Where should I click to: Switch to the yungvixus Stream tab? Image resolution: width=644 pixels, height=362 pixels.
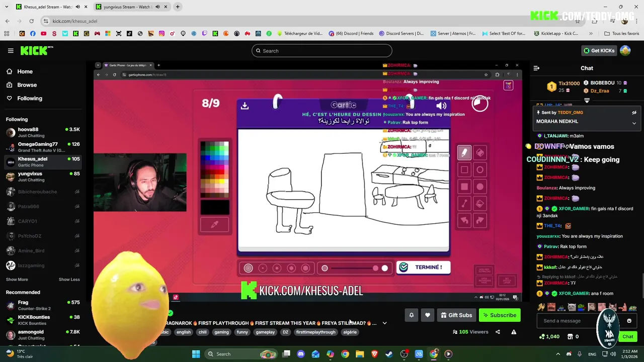131,7
